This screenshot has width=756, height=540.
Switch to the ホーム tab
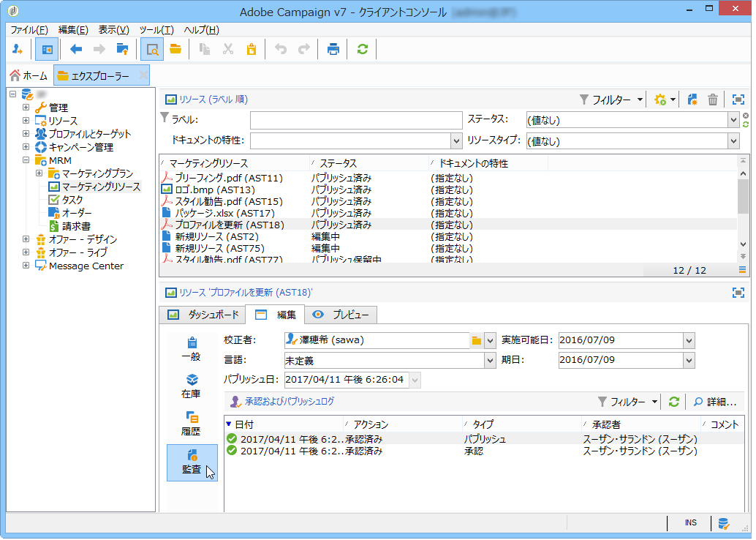point(29,76)
